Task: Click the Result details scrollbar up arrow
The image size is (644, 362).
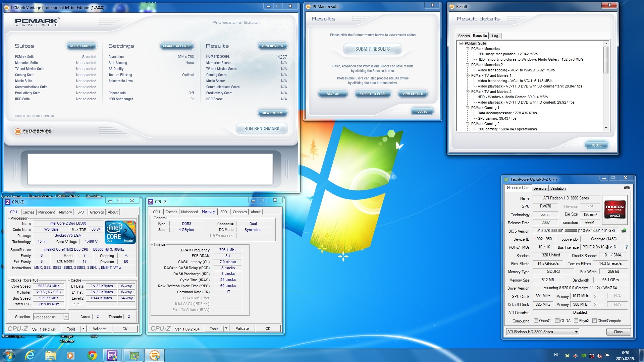Action: (x=606, y=43)
